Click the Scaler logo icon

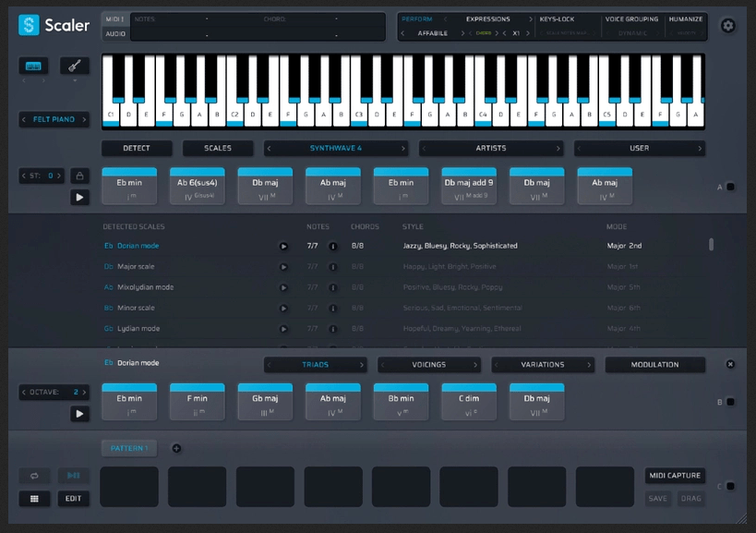tap(29, 25)
